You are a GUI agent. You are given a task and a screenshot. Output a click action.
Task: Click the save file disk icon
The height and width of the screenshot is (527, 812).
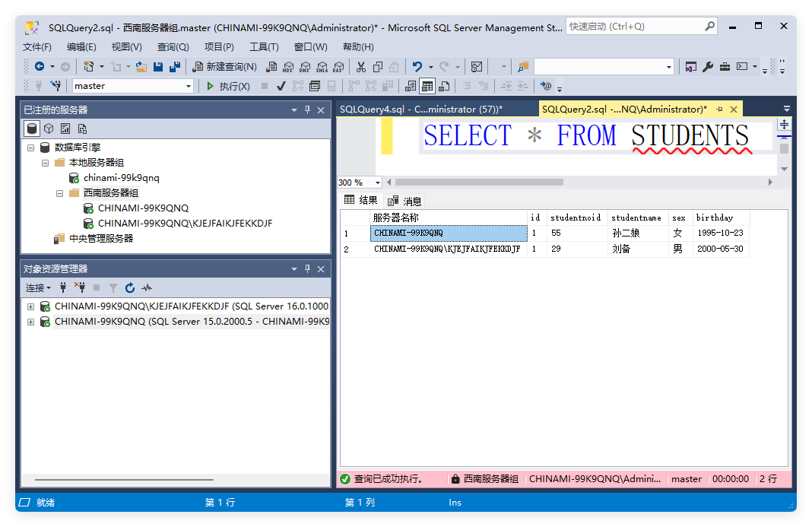158,67
